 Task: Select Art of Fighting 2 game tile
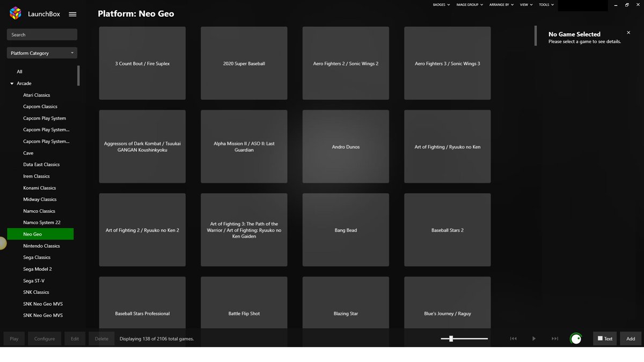click(142, 230)
